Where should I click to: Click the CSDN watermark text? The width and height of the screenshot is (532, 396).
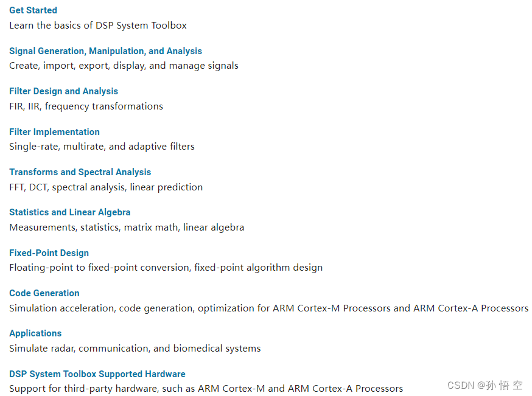[485, 385]
